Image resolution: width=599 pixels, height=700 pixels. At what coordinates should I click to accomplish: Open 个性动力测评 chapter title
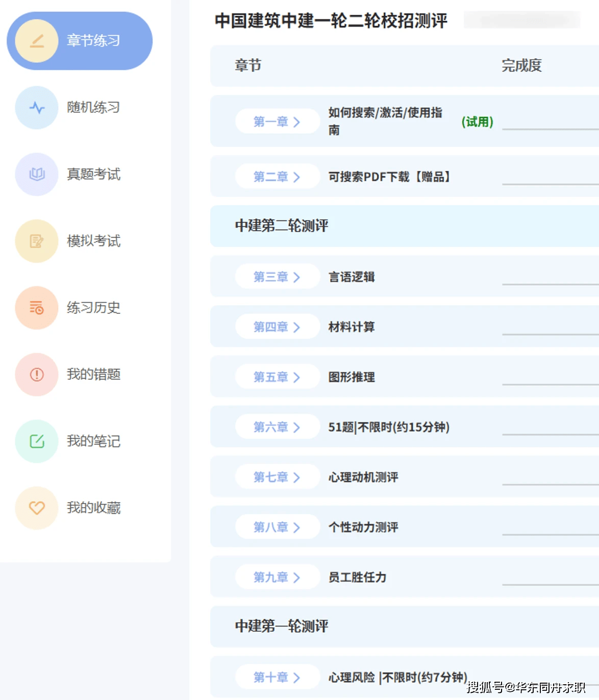pos(363,527)
